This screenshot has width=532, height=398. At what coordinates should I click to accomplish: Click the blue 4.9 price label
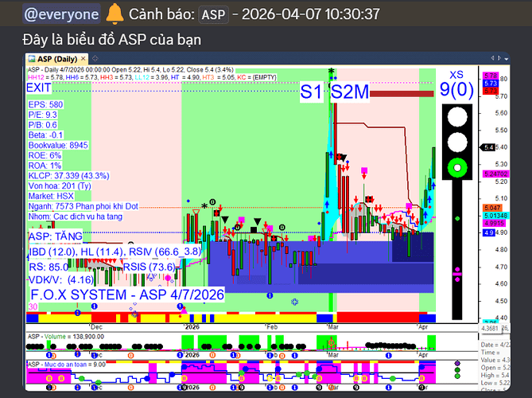[x=489, y=233]
